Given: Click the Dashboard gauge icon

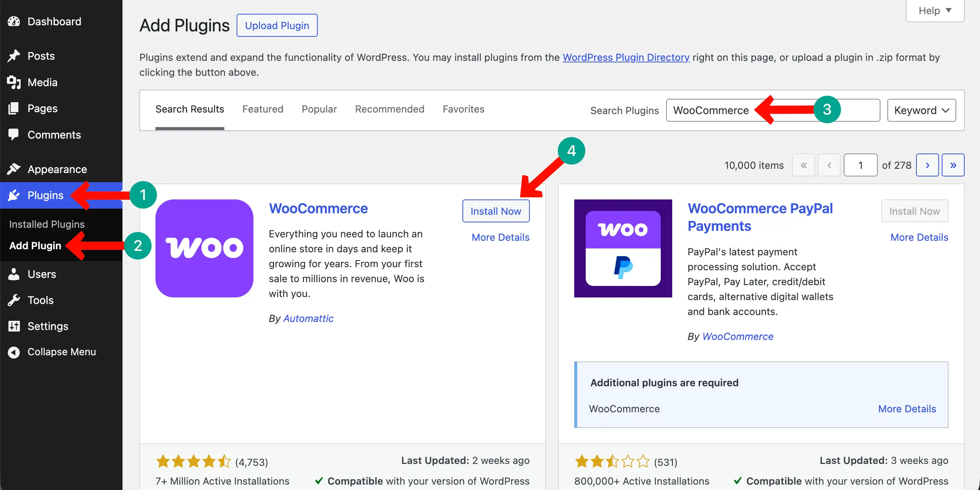Looking at the screenshot, I should (14, 21).
